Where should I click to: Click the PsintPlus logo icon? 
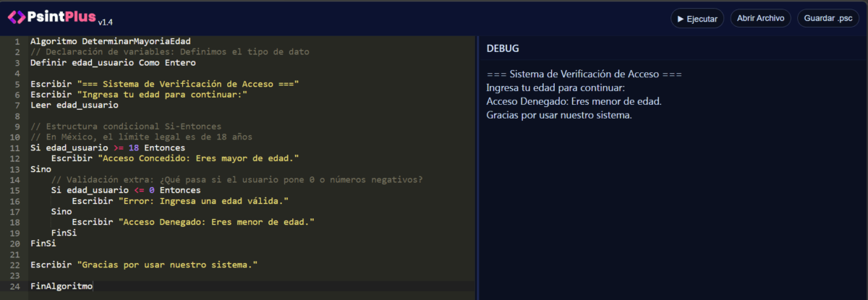[x=17, y=17]
